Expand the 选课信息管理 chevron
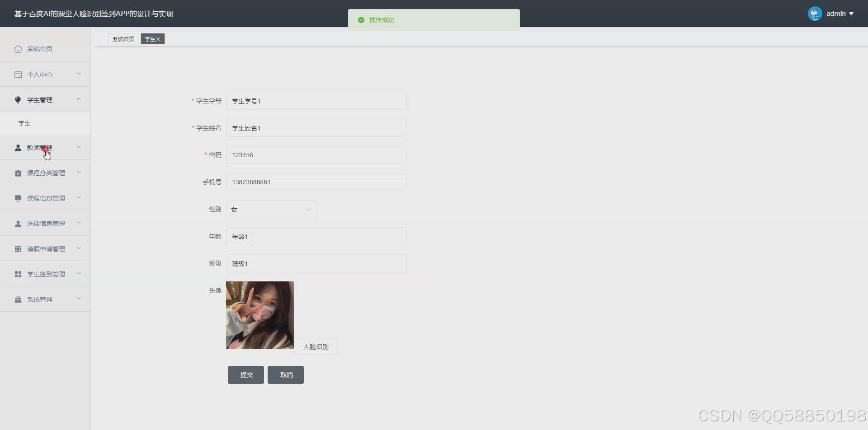868x430 pixels. 79,223
